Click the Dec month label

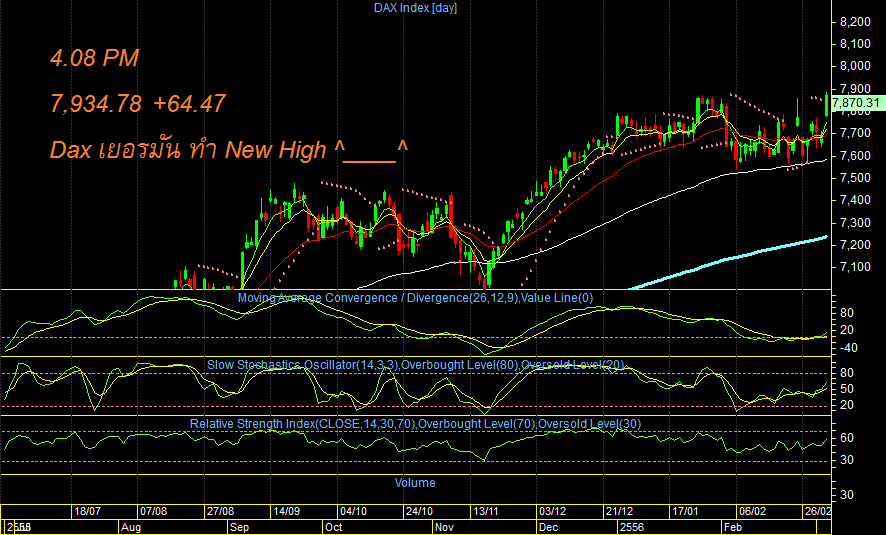click(x=549, y=527)
